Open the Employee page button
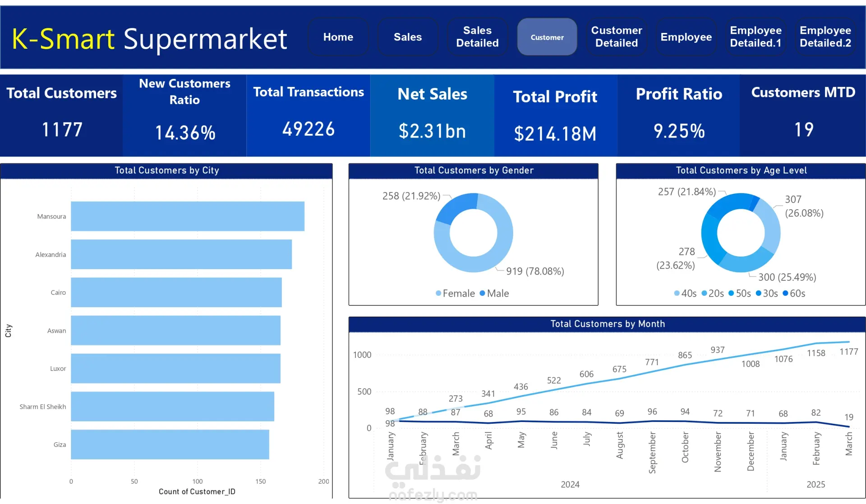Viewport: 866px width, 504px height. tap(686, 37)
